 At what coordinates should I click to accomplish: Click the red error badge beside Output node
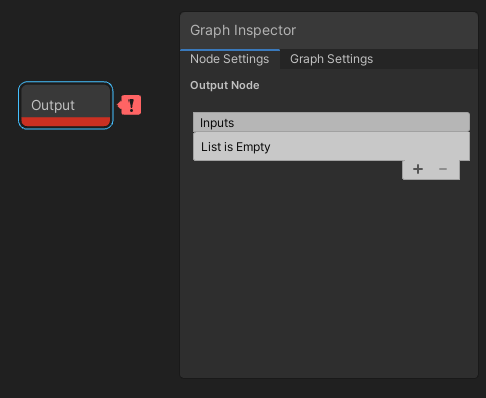130,105
